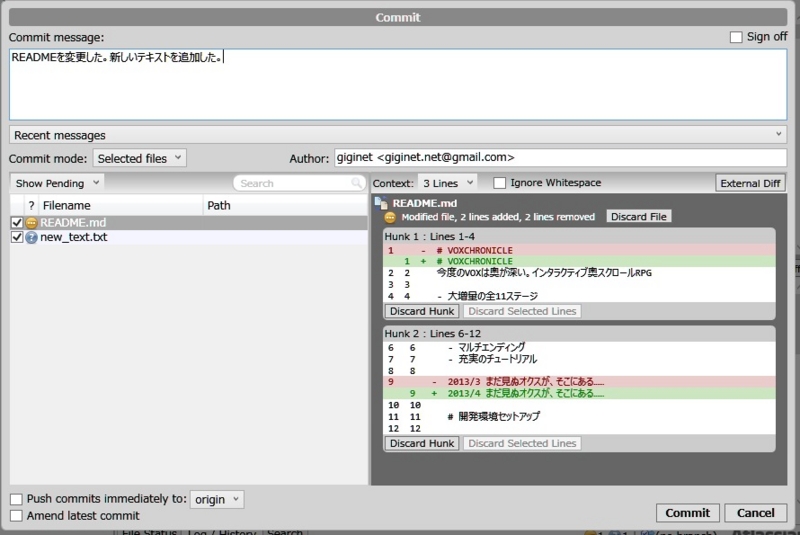Open the Show Pending filter dropdown
The height and width of the screenshot is (535, 800).
(57, 183)
